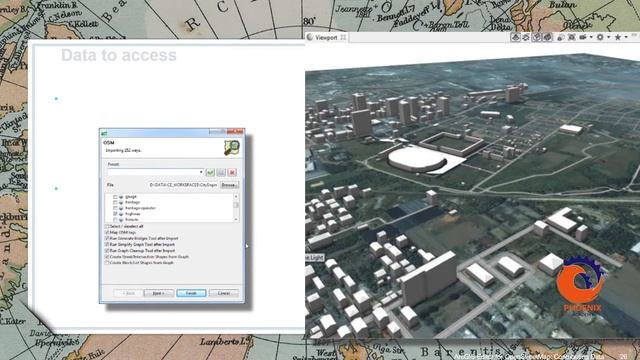The width and height of the screenshot is (640, 360).
Task: Click the gray middle preset icon
Action: tap(221, 173)
